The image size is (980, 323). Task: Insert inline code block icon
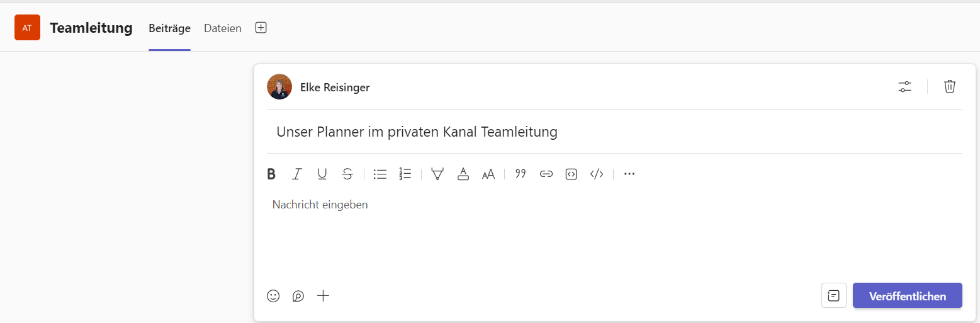[x=572, y=174]
